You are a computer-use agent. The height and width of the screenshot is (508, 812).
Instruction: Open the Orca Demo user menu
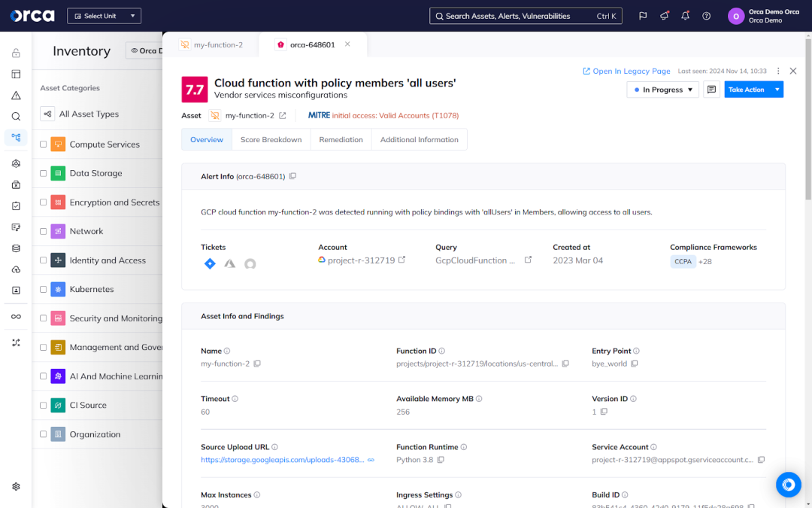point(764,16)
